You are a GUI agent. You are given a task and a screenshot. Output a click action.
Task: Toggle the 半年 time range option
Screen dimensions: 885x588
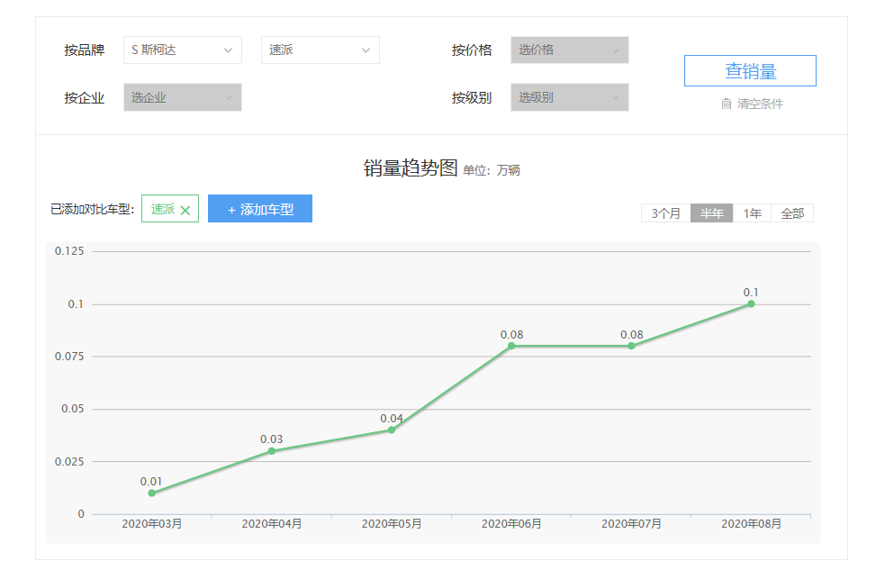tap(710, 213)
